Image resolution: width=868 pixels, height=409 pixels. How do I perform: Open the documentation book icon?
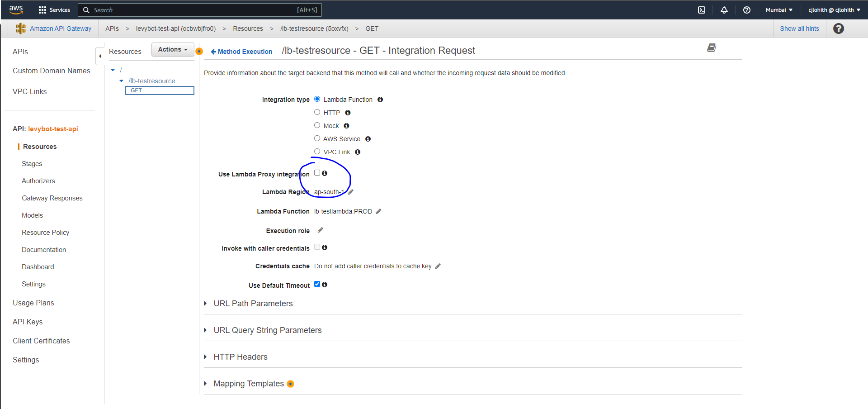tap(712, 48)
